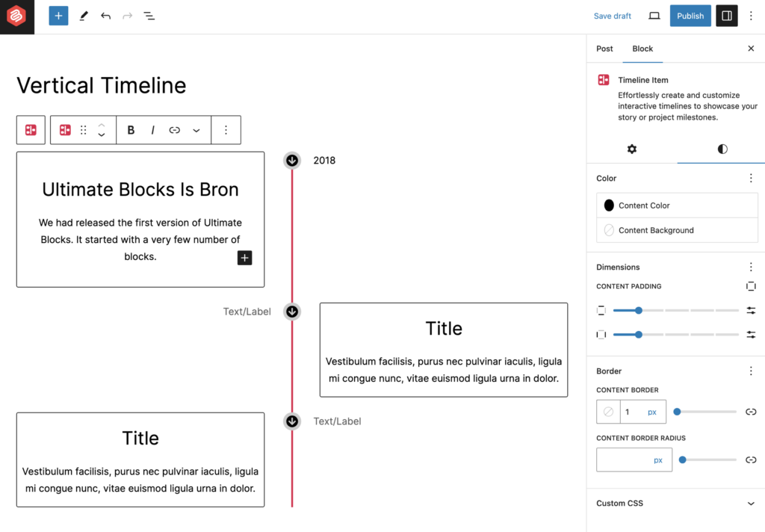The image size is (765, 532).
Task: Switch to the Block tab
Action: pos(642,49)
